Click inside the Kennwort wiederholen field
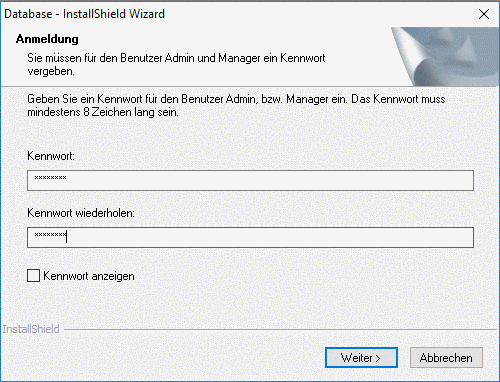 coord(250,237)
